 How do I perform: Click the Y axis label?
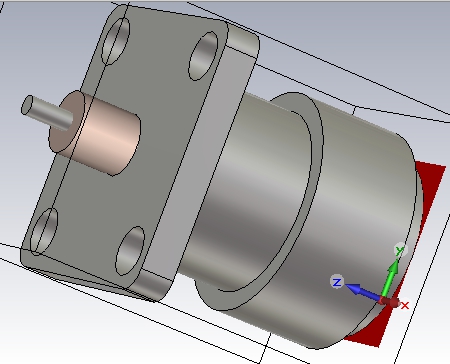[x=400, y=250]
